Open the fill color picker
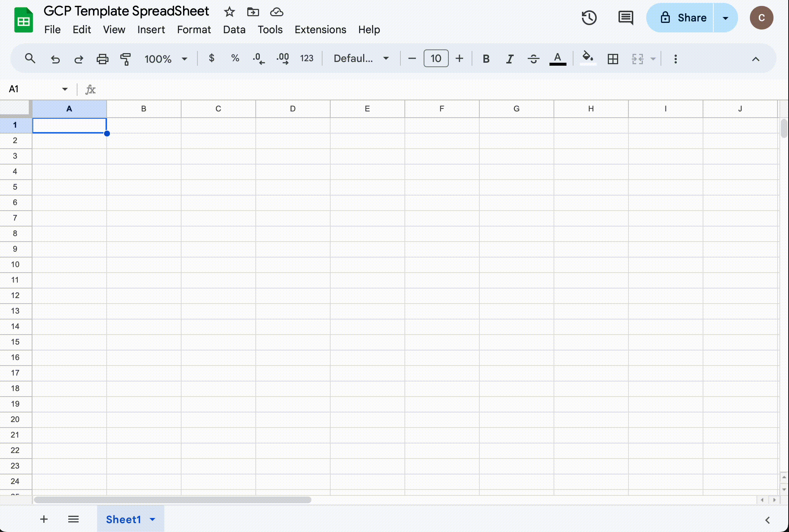This screenshot has width=789, height=532. click(x=588, y=58)
